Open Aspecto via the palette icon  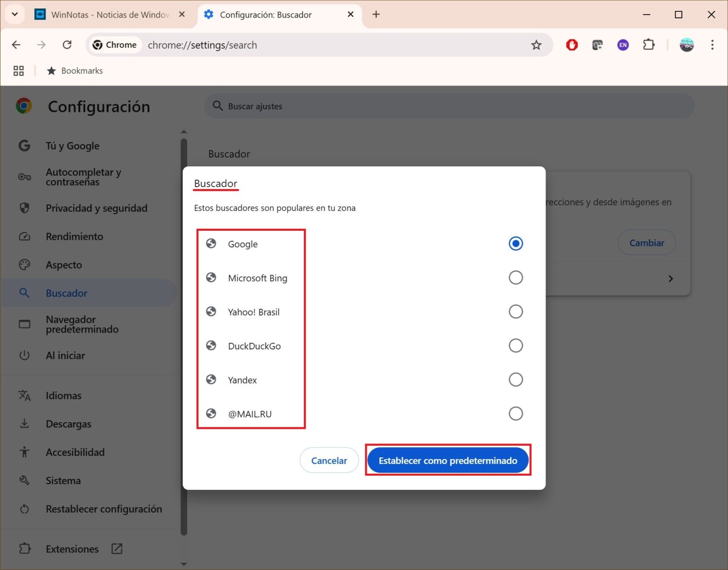tap(24, 264)
